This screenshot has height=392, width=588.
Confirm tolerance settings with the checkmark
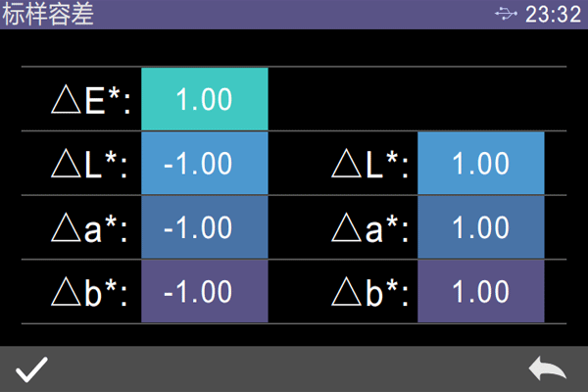[x=31, y=369]
